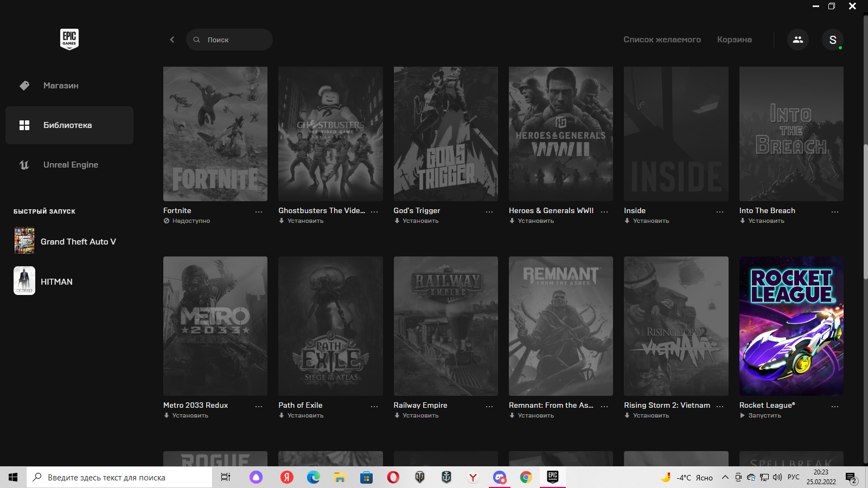Open options menu for Fortnite
This screenshot has height=488, width=868.
tap(259, 211)
